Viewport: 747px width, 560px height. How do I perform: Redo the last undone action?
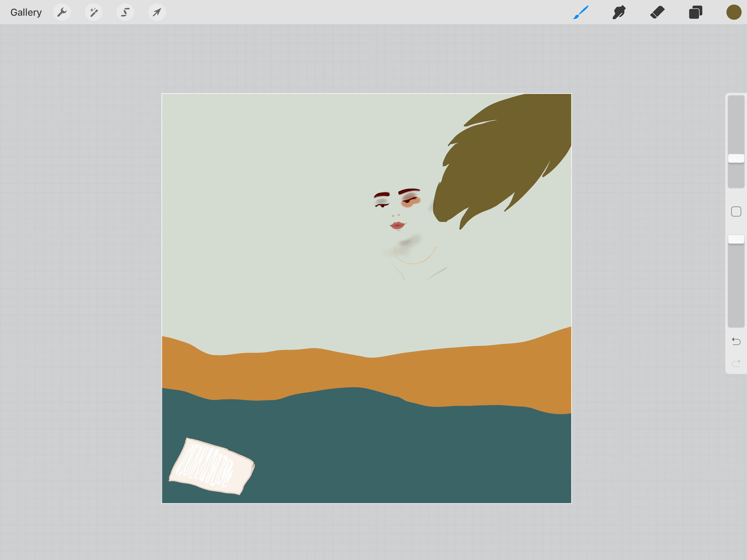coord(736,363)
